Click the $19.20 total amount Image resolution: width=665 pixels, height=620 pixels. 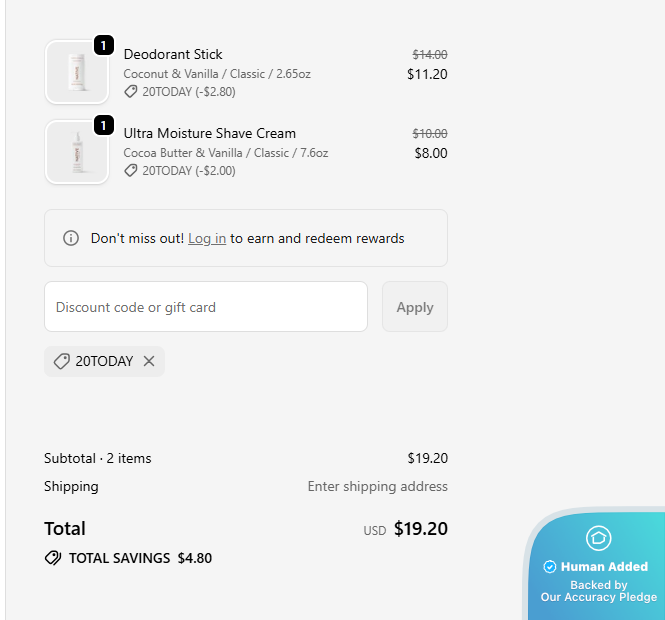420,529
